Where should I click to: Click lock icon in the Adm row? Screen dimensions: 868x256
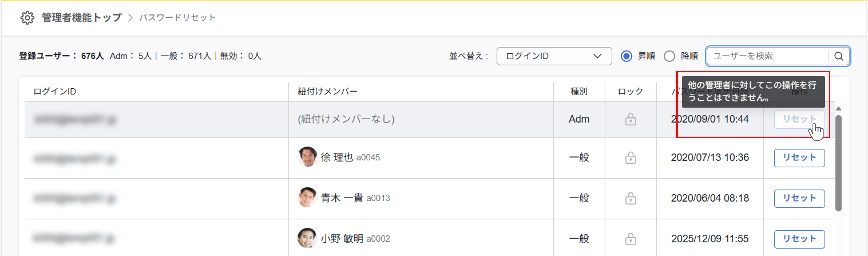[630, 119]
